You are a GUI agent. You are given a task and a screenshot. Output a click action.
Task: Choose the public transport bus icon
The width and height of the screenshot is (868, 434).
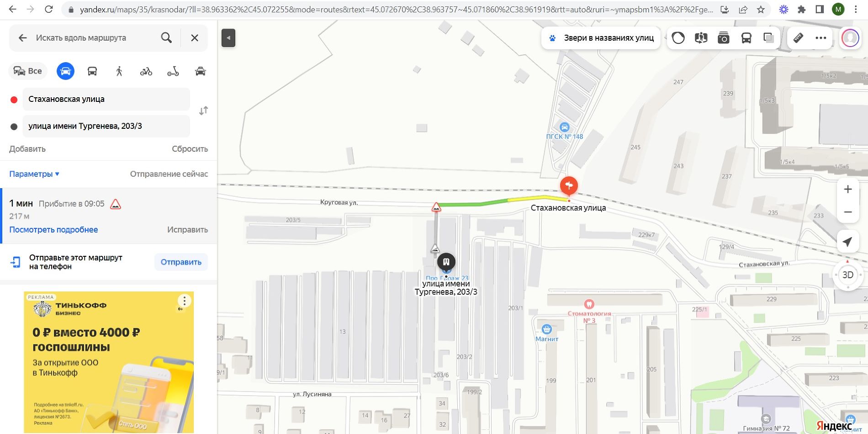(x=92, y=71)
